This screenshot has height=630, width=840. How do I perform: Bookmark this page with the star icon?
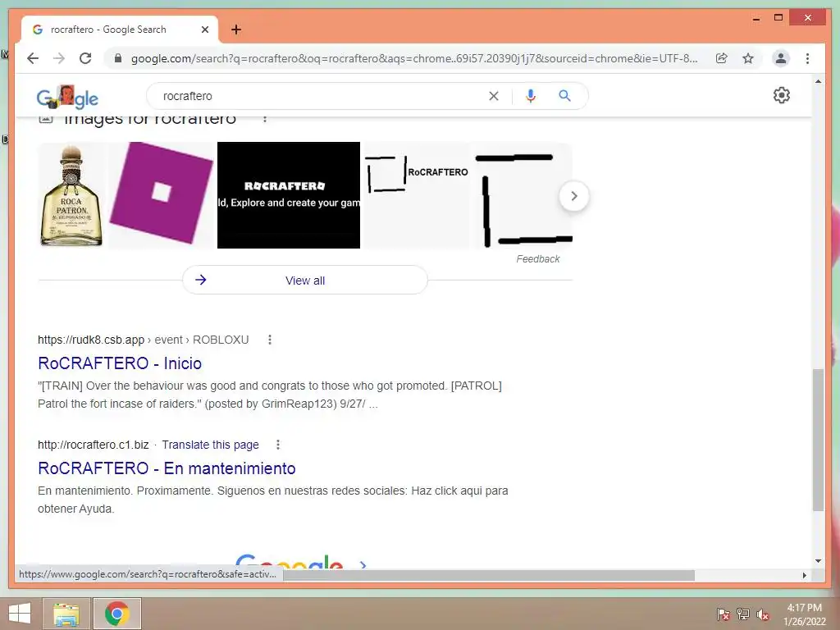[x=748, y=58]
